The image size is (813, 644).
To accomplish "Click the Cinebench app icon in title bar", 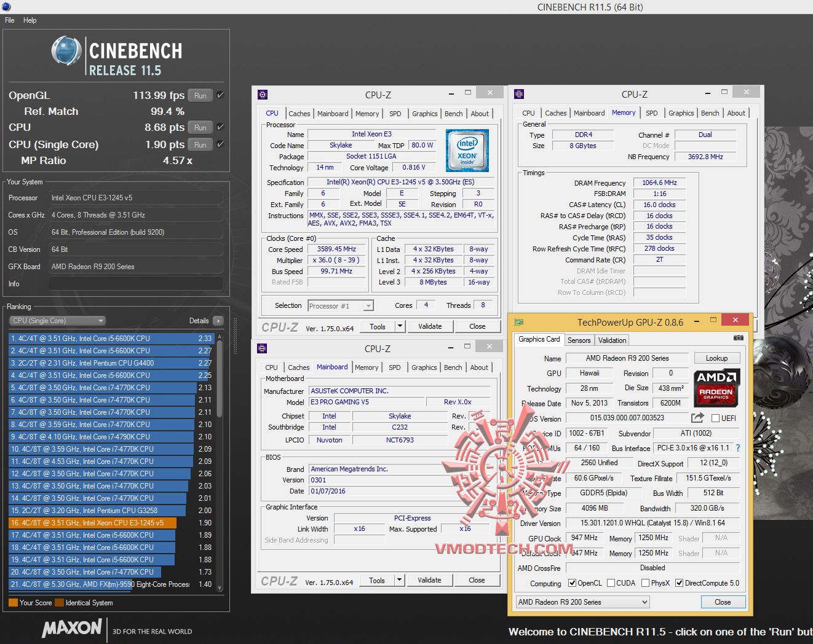I will [x=6, y=7].
